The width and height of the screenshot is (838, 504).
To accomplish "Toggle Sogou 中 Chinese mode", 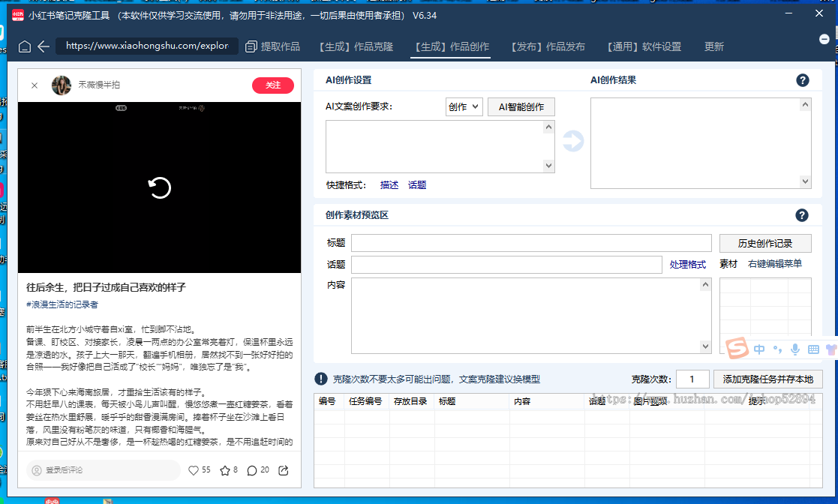I will (759, 349).
